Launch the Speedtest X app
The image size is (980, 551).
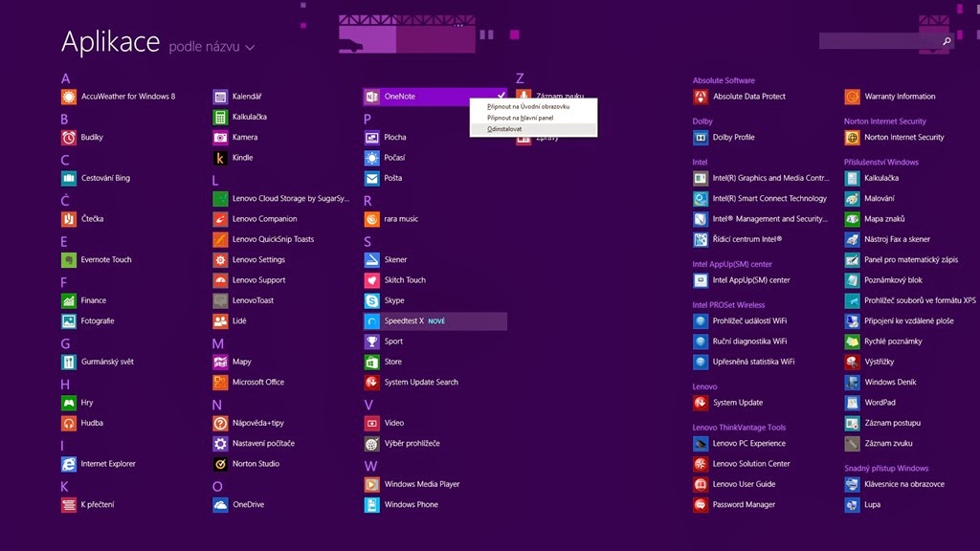click(x=404, y=321)
